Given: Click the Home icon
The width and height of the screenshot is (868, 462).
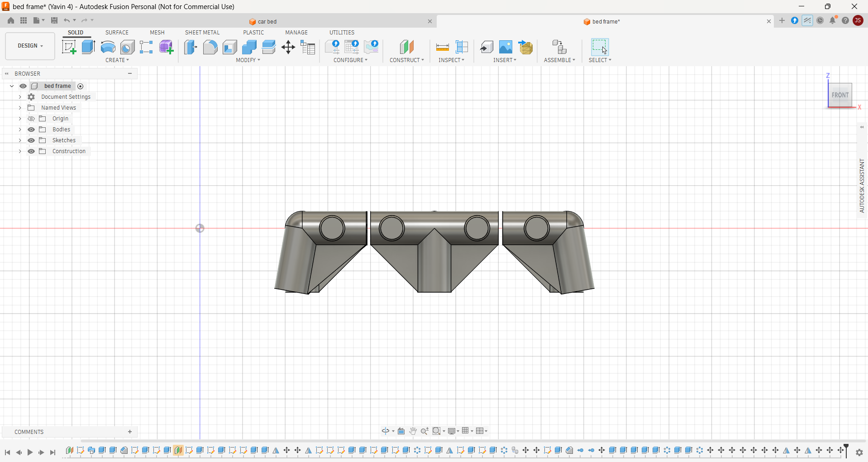Looking at the screenshot, I should 11,20.
